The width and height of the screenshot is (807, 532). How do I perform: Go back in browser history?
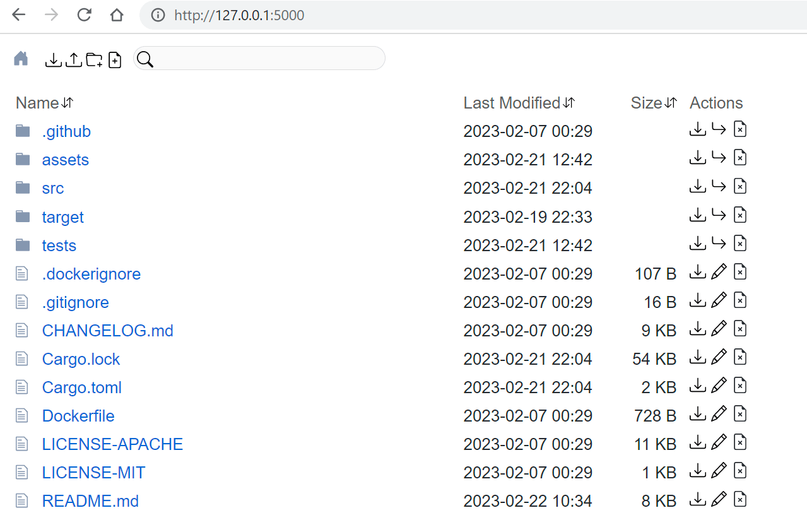(19, 15)
